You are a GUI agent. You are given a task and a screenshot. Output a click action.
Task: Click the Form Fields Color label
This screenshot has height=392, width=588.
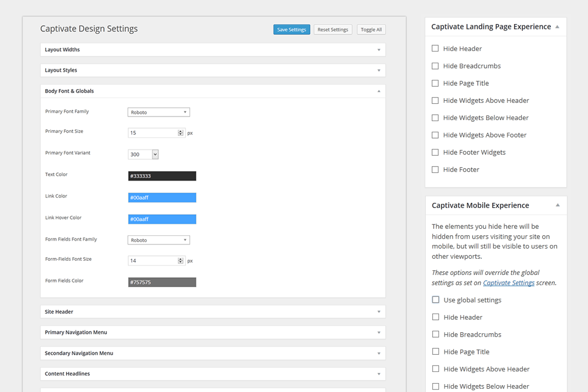64,281
